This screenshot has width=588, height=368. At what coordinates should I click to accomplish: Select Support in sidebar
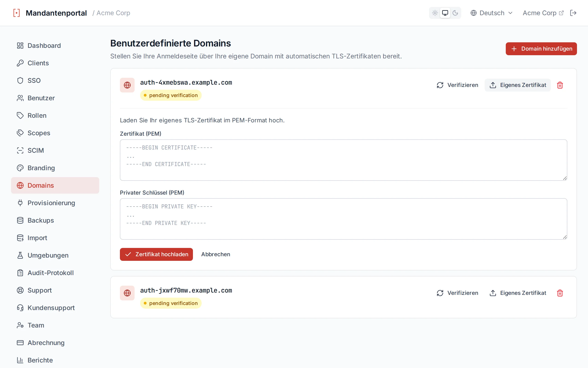click(x=55, y=290)
